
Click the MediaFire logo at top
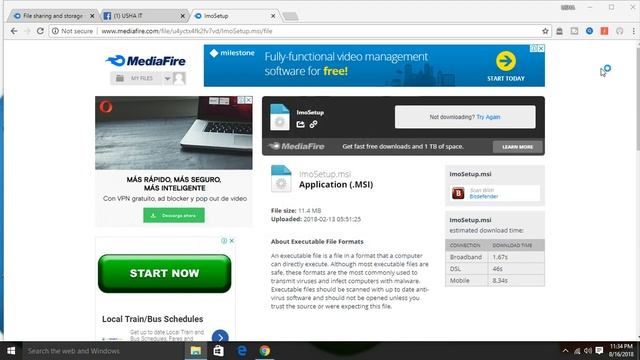(146, 61)
